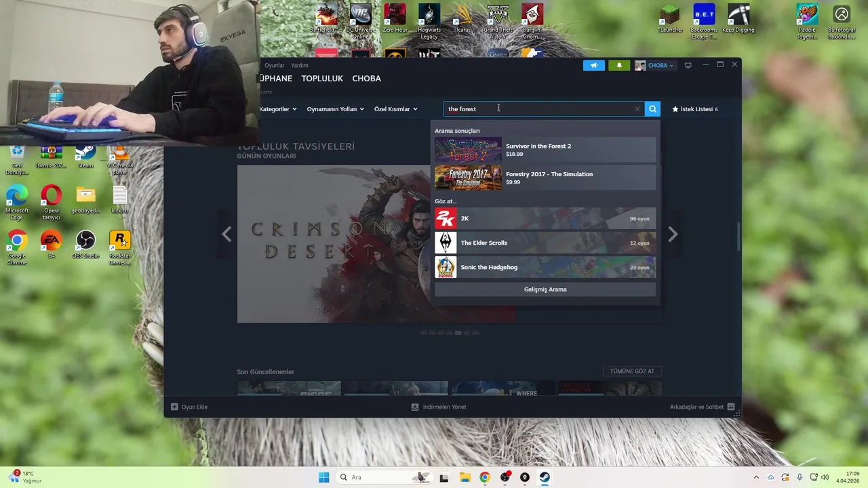Screen dimensions: 868x488
Task: Open Keep Digging desktop shortcut
Action: tap(738, 19)
